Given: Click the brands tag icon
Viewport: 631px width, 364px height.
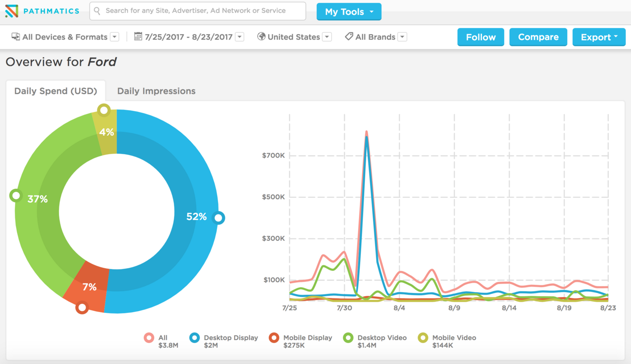Looking at the screenshot, I should (349, 36).
